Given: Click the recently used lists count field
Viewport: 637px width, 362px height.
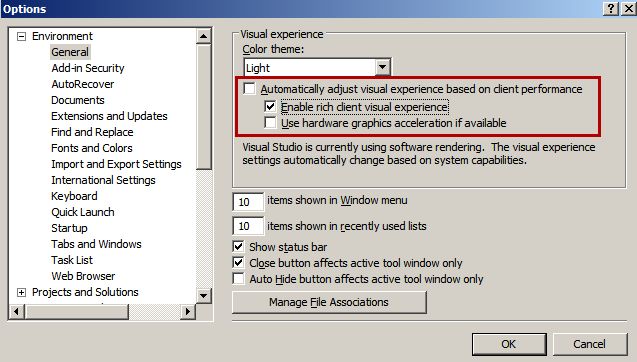Looking at the screenshot, I should click(x=248, y=226).
